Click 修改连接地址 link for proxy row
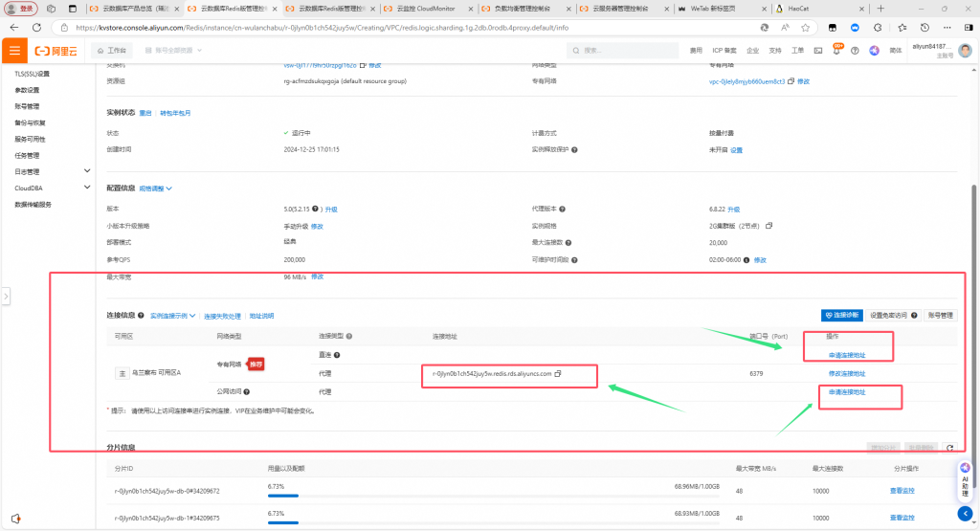980x531 pixels. [846, 373]
